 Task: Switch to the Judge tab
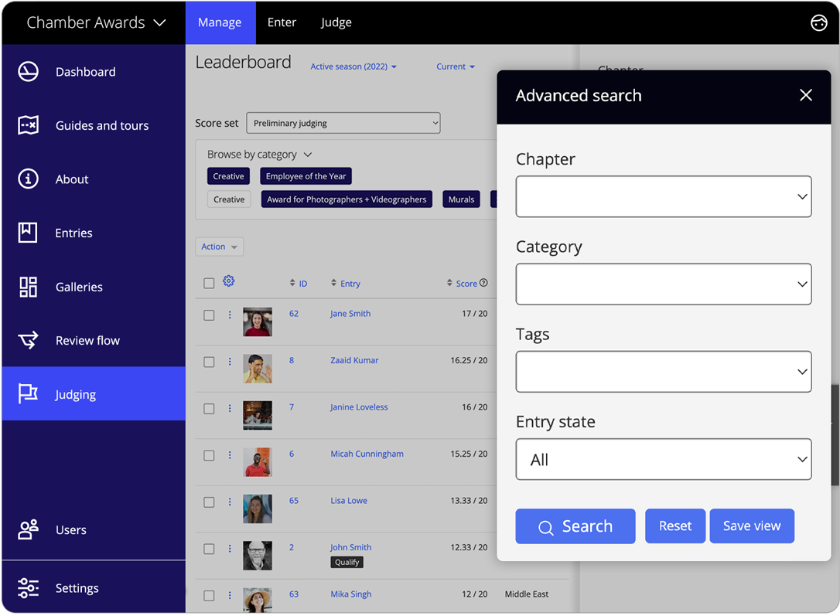336,22
